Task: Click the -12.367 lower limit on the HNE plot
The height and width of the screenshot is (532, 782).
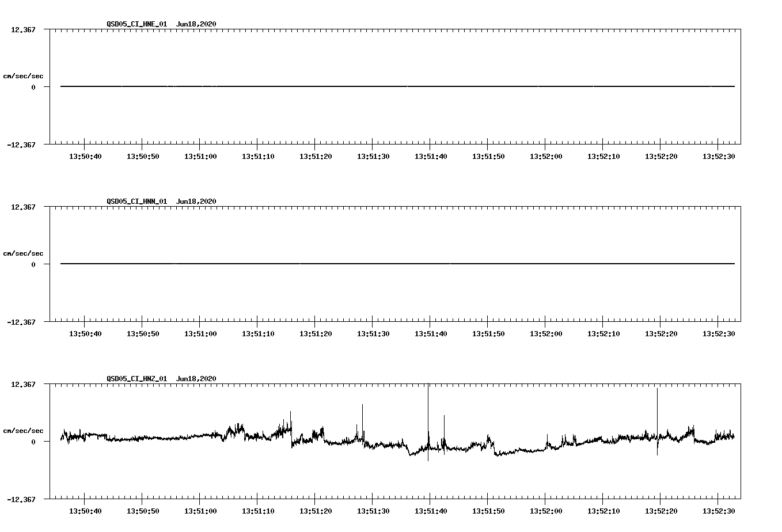Action: [21, 145]
